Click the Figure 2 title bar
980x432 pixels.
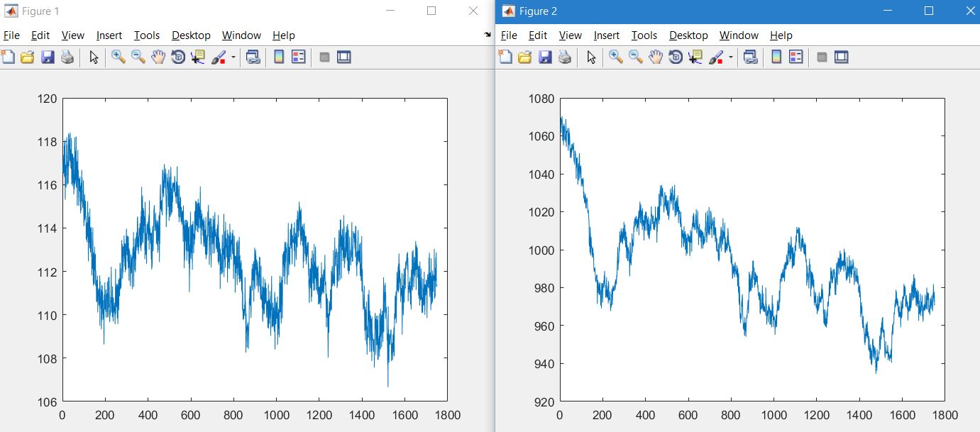point(738,11)
